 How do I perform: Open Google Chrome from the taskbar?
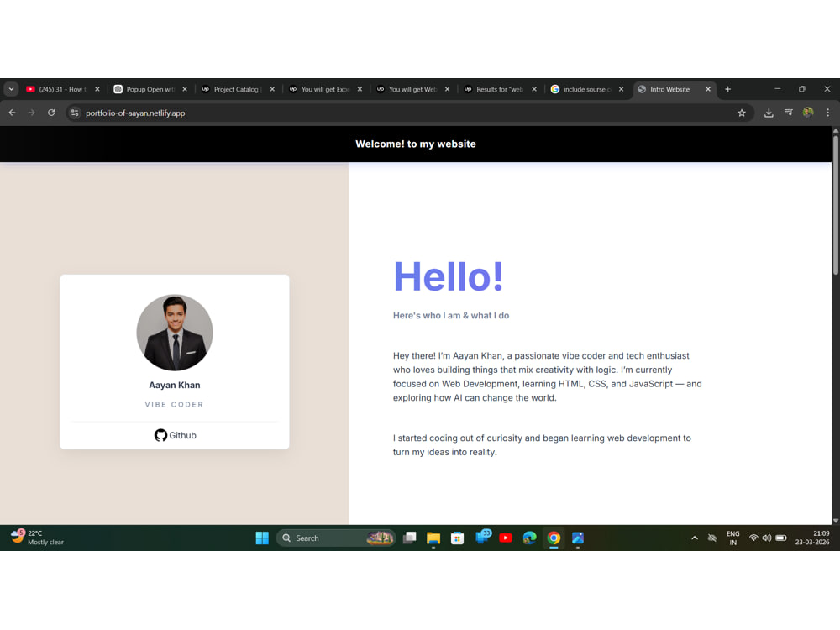(x=554, y=538)
